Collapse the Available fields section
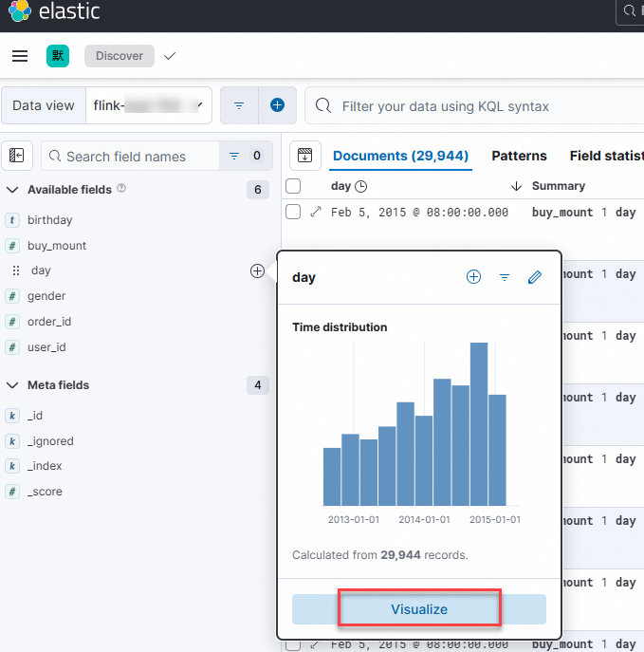This screenshot has width=644, height=652. 13,190
